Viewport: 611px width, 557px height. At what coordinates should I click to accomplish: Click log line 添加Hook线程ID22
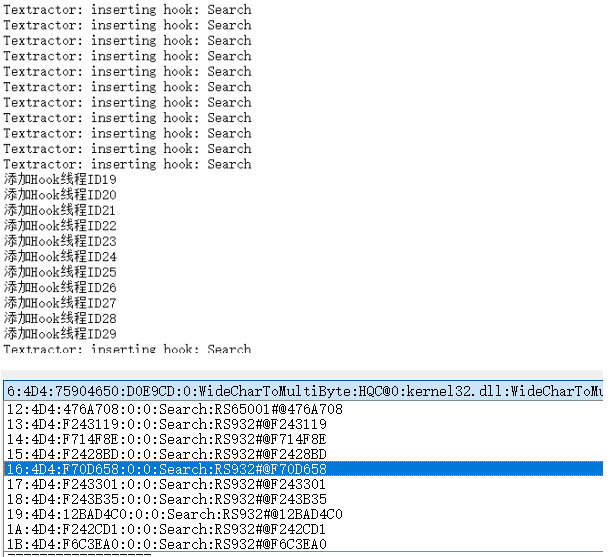point(60,226)
